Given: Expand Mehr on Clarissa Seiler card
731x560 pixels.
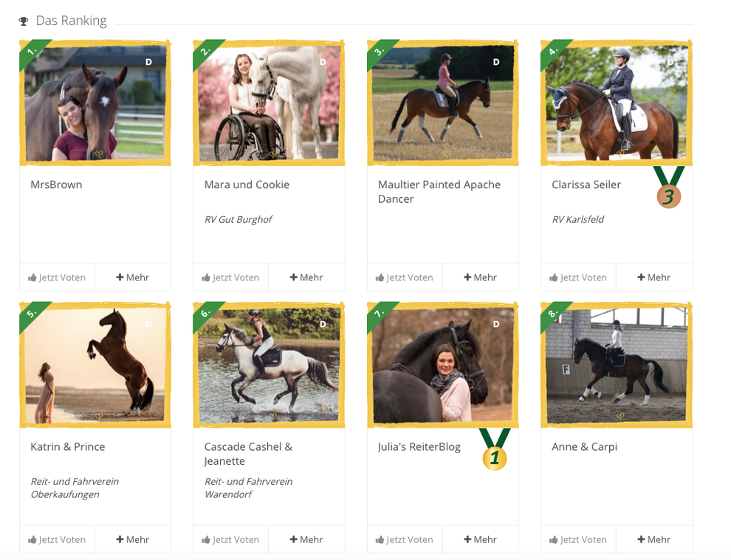Looking at the screenshot, I should tap(653, 277).
